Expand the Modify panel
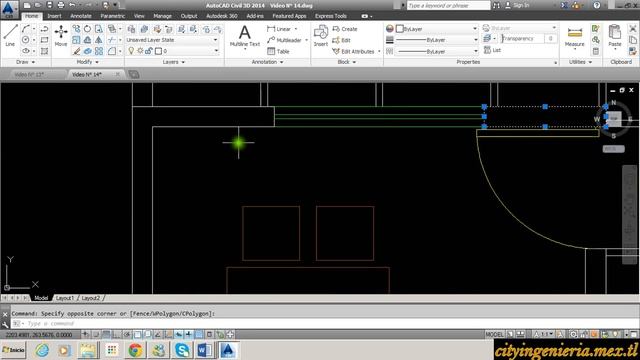This screenshot has width=640, height=360. [88, 62]
